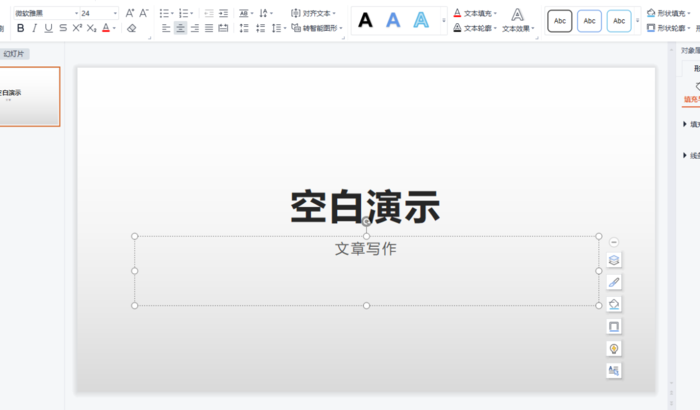The height and width of the screenshot is (410, 700).
Task: Open the font name dropdown
Action: pos(74,13)
